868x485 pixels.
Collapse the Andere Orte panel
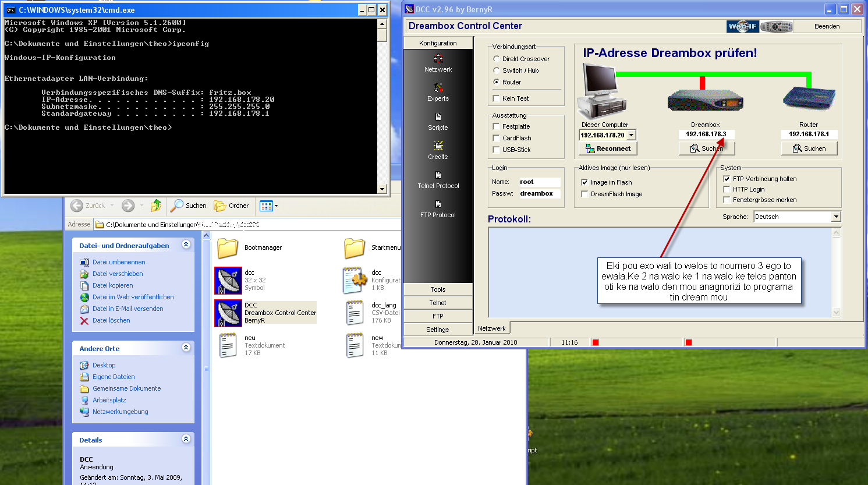pyautogui.click(x=186, y=348)
